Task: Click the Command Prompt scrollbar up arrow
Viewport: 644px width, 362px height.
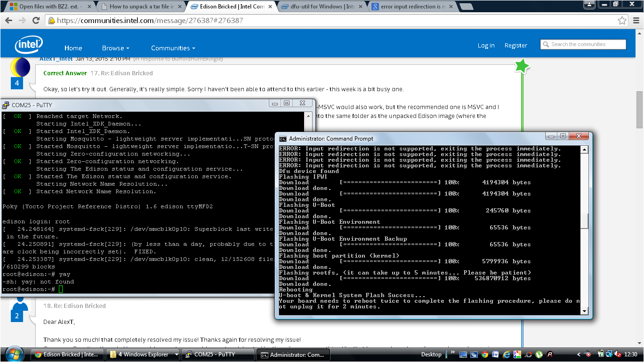Action: pyautogui.click(x=584, y=150)
